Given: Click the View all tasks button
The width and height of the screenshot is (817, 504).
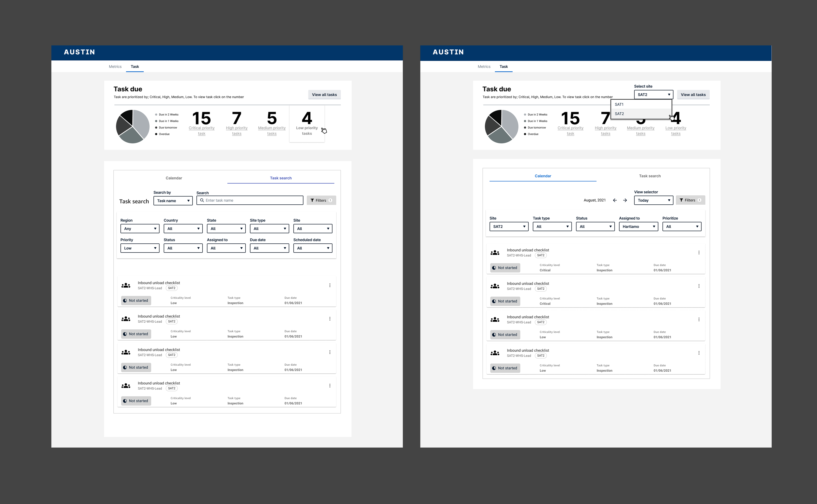Looking at the screenshot, I should [324, 94].
